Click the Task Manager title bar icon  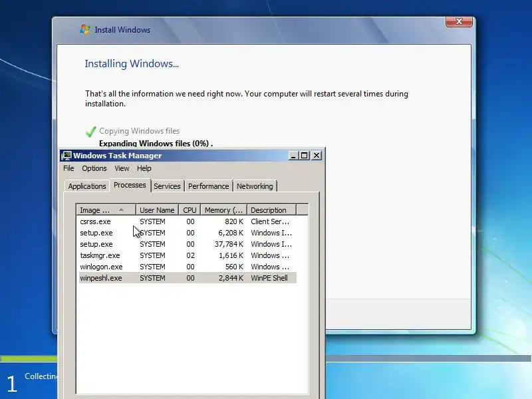click(x=66, y=156)
